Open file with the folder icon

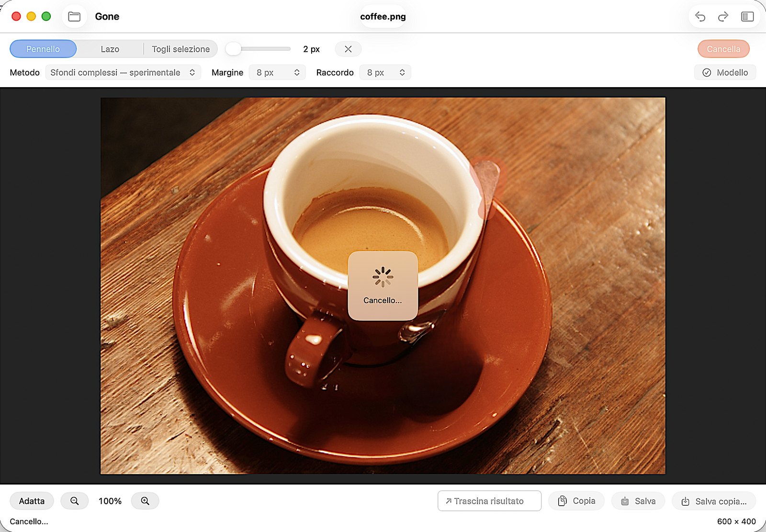coord(74,17)
